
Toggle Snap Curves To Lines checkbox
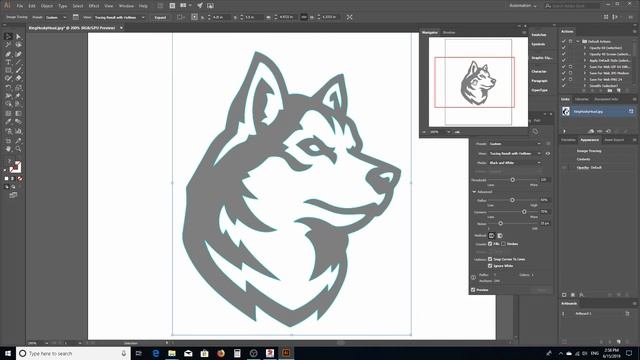click(x=490, y=259)
